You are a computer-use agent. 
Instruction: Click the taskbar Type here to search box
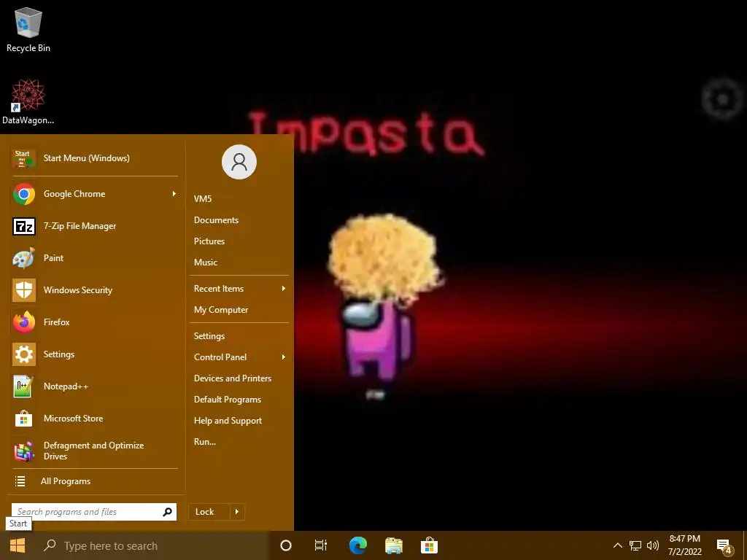152,545
